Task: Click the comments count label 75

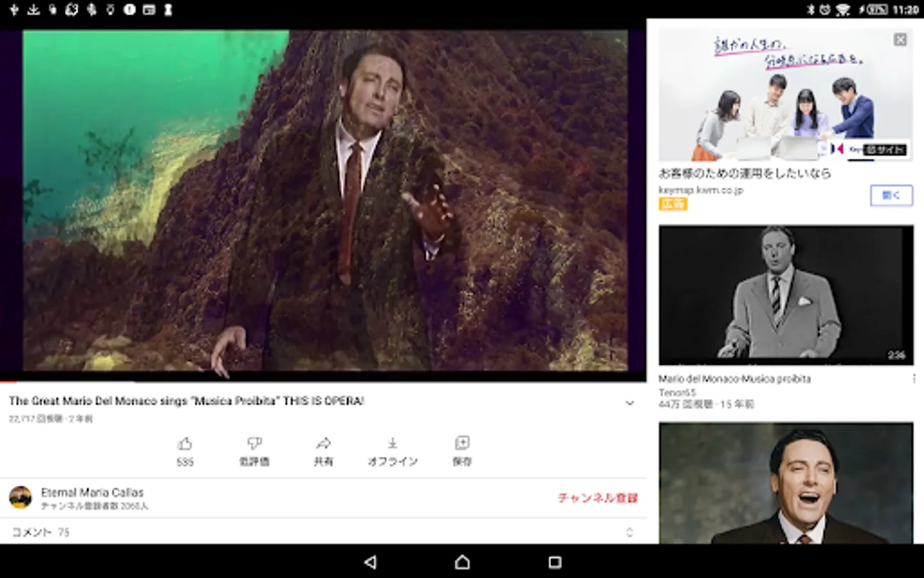Action: tap(64, 532)
